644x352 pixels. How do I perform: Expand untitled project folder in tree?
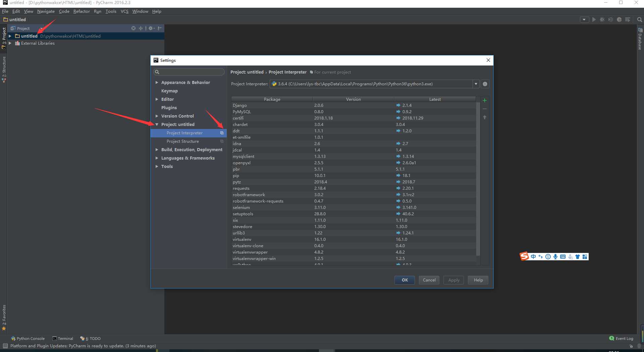tap(10, 36)
